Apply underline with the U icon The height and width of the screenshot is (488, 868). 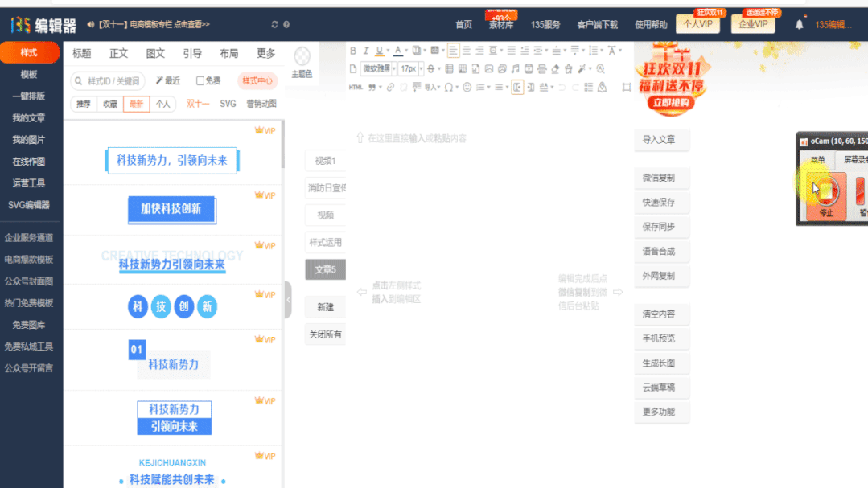(x=379, y=51)
